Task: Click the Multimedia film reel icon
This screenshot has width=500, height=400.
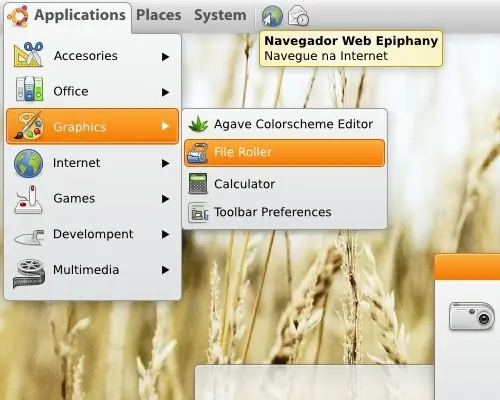Action: (29, 273)
